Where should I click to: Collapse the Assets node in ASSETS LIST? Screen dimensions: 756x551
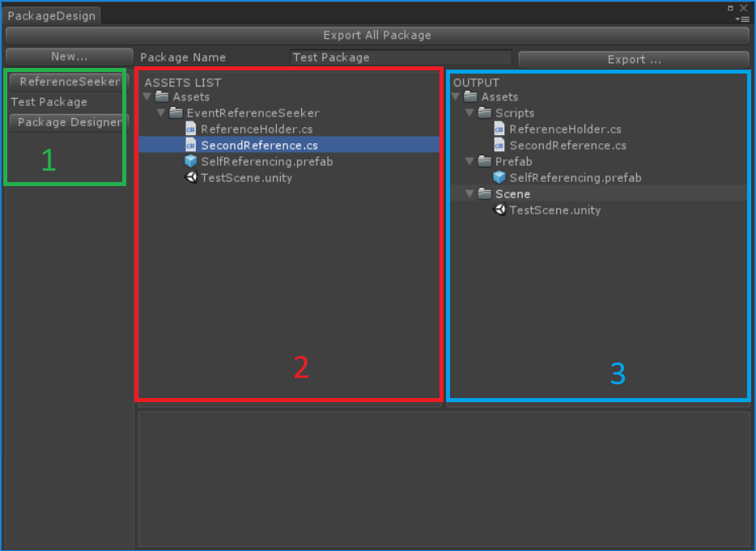[x=147, y=96]
